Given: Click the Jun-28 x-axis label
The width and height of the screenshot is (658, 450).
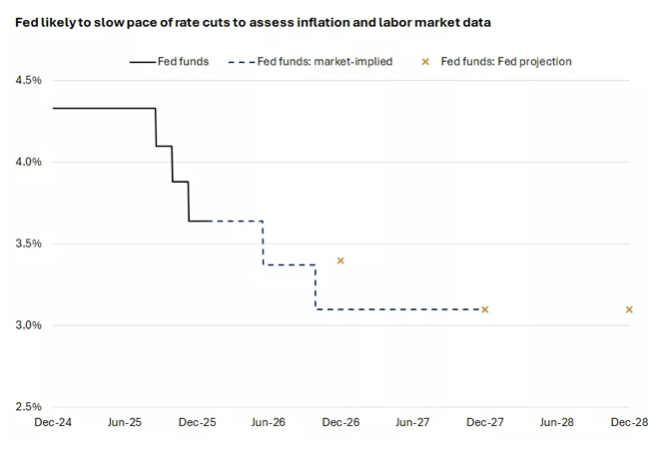Looking at the screenshot, I should coord(557,423).
